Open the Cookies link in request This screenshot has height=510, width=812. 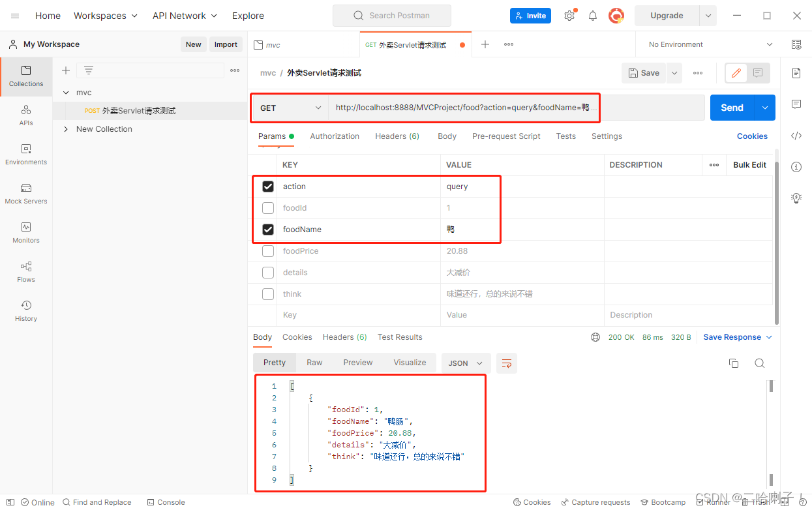click(x=752, y=136)
